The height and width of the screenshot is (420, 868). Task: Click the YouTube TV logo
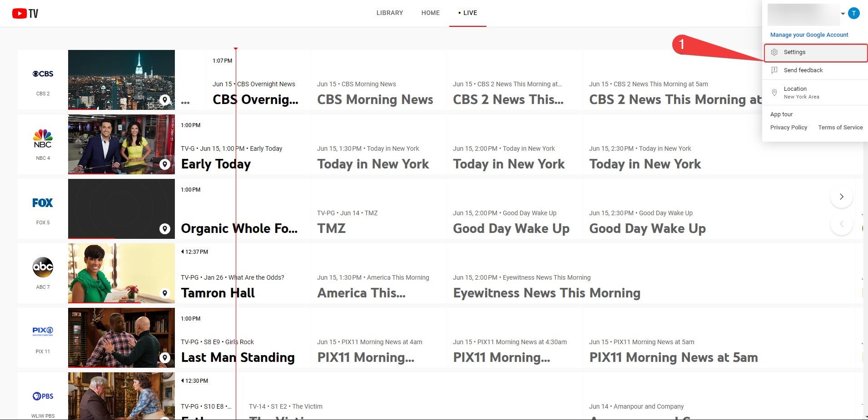(x=25, y=13)
